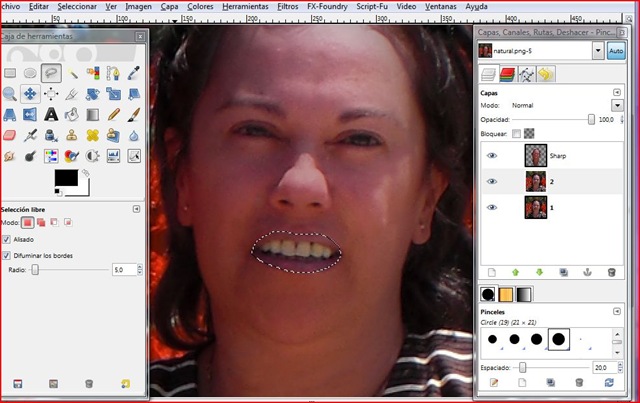The width and height of the screenshot is (640, 403).
Task: Open the Levels histogram tool
Action: pos(113,156)
